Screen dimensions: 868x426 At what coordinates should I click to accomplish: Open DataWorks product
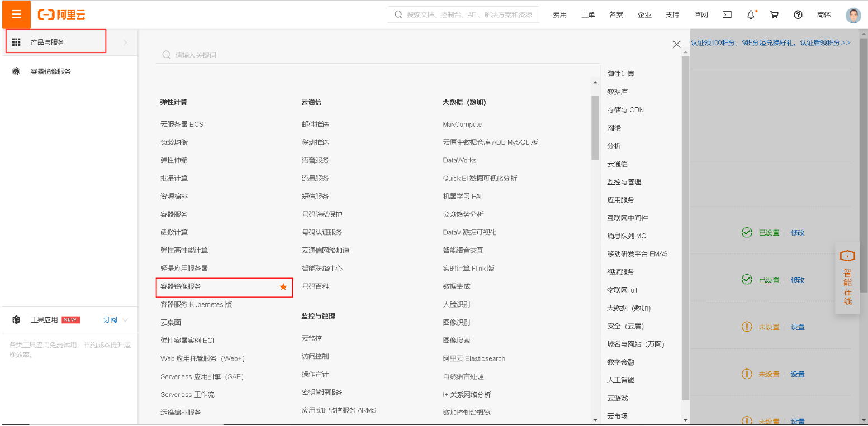459,160
